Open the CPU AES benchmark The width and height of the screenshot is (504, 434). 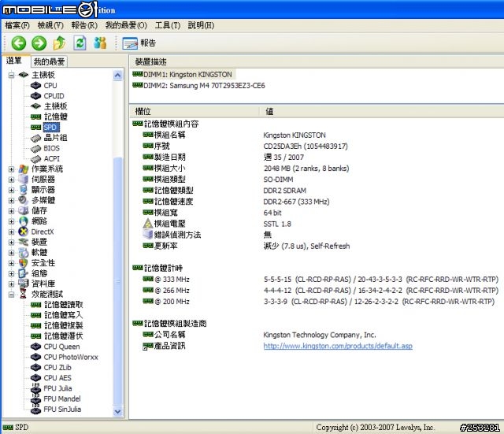point(57,378)
